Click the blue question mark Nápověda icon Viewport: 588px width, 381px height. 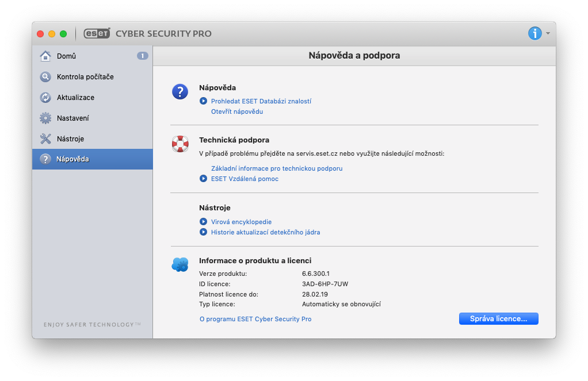coord(180,91)
